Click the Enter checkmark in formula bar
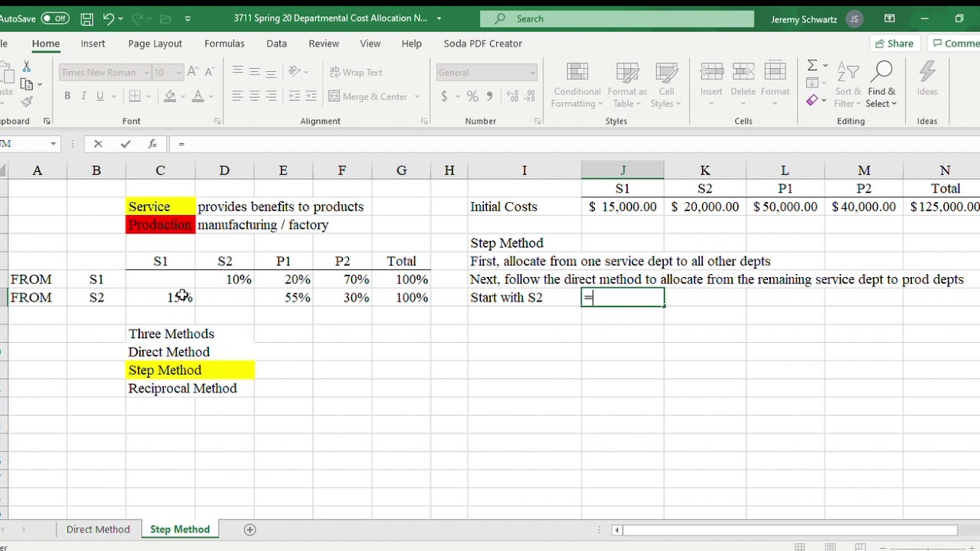The width and height of the screenshot is (980, 551). 126,144
